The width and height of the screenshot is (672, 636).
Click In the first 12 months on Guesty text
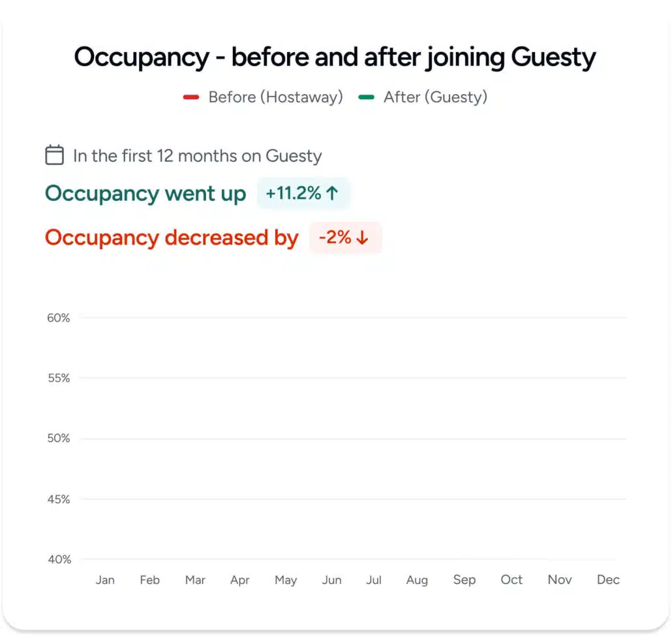[198, 156]
